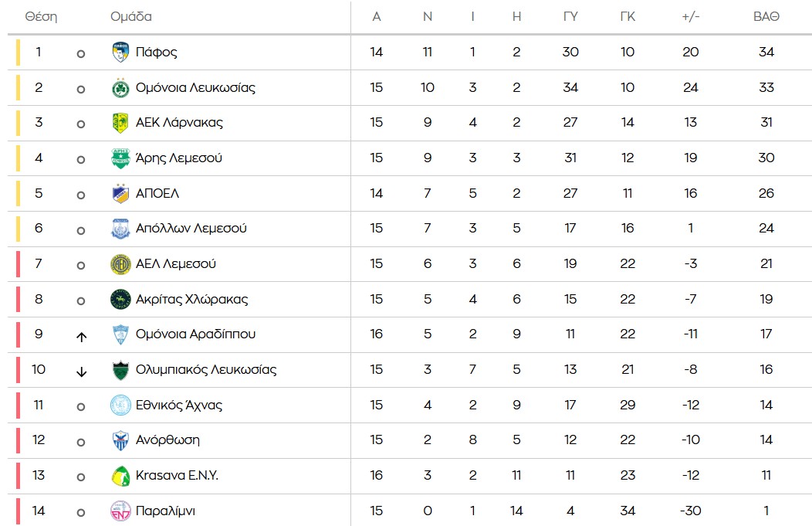812x526 pixels.
Task: Click the Πάφος team crest icon
Action: [x=120, y=53]
